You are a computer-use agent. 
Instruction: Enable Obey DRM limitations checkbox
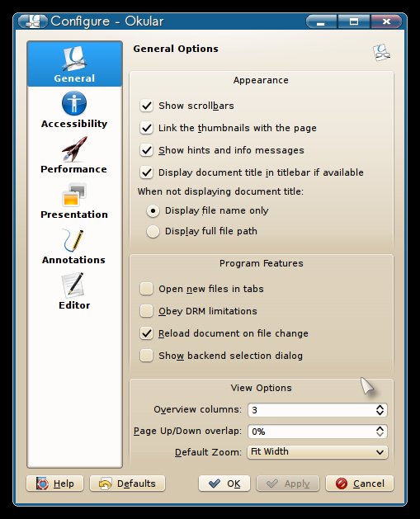pyautogui.click(x=146, y=311)
